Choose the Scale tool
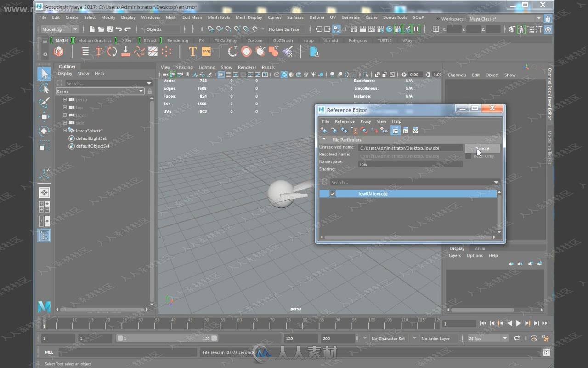 [44, 146]
